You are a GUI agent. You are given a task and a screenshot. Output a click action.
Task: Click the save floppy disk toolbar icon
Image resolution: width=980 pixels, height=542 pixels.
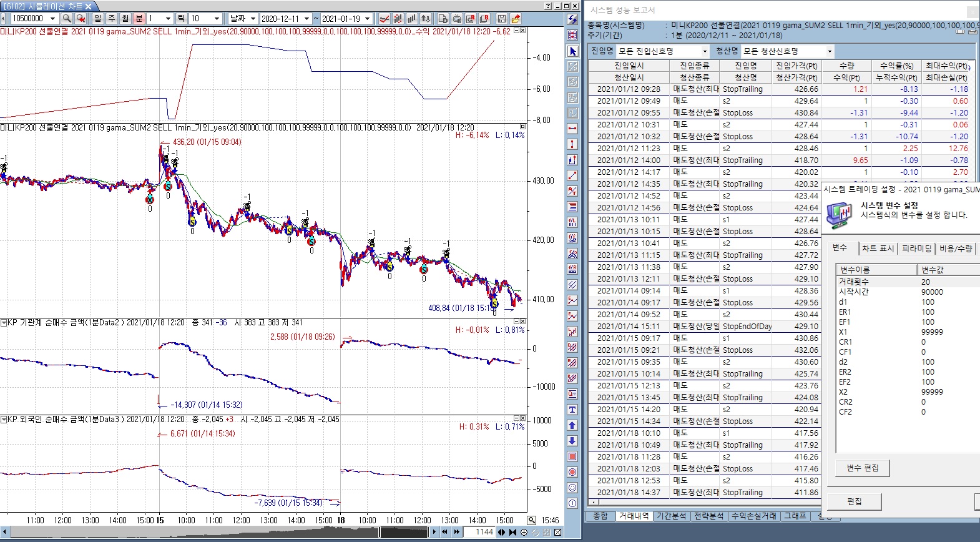point(501,19)
